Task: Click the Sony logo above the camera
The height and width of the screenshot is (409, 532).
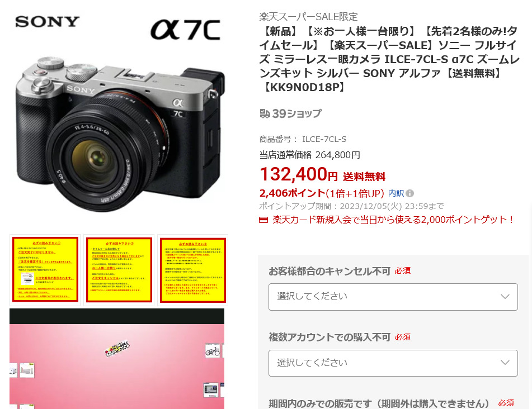Action: [x=47, y=22]
